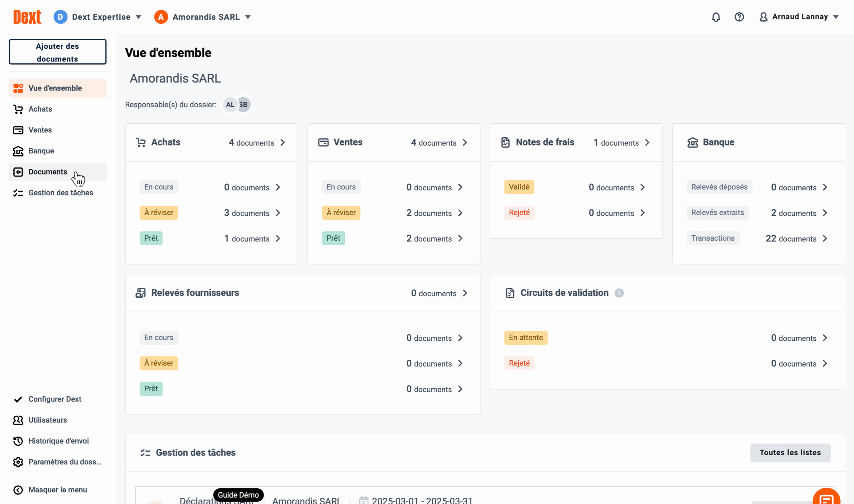The height and width of the screenshot is (504, 854).
Task: Go to Achats in sidebar
Action: (57, 109)
